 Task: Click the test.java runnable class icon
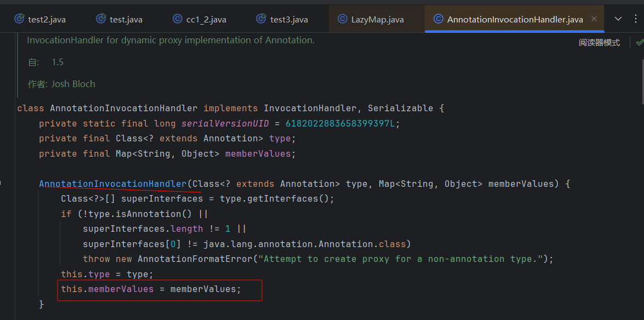click(101, 19)
